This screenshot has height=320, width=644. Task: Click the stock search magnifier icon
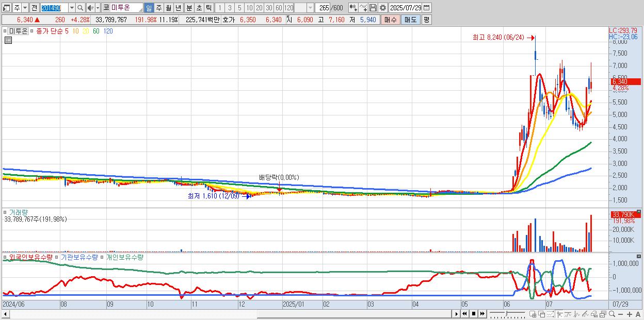(80, 8)
